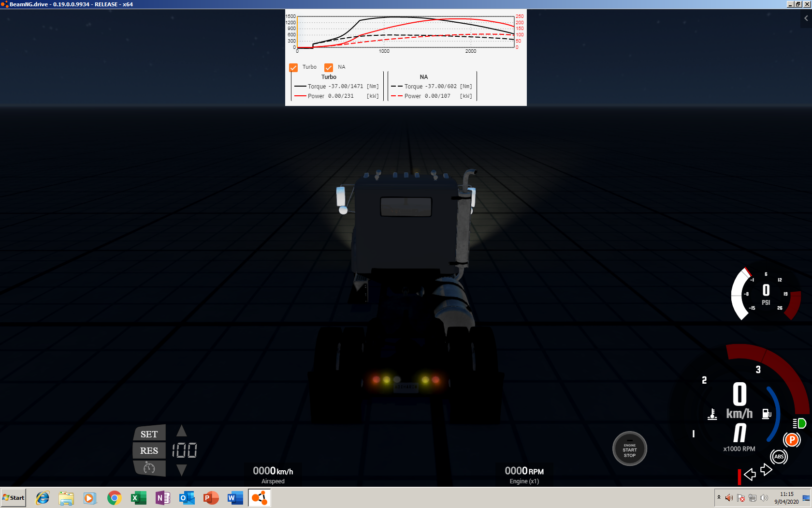Click the cruise speed 100 display
Image resolution: width=812 pixels, height=508 pixels.
(185, 450)
